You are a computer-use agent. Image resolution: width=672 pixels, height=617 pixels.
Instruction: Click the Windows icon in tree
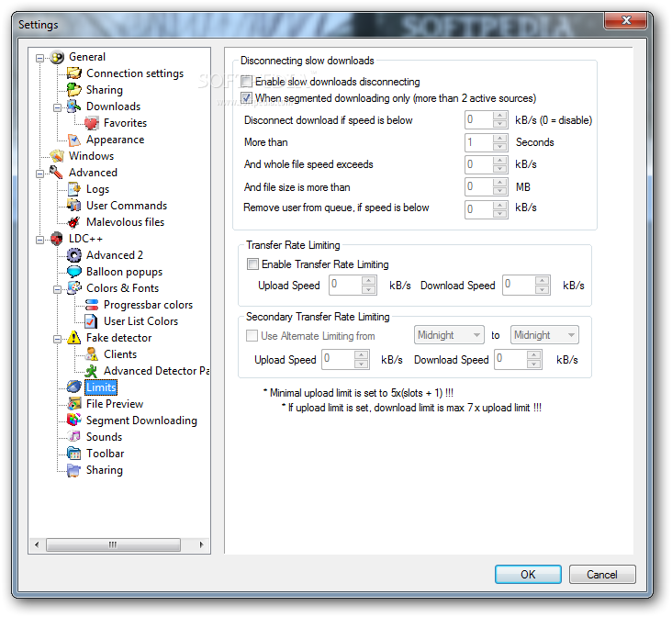pyautogui.click(x=57, y=156)
